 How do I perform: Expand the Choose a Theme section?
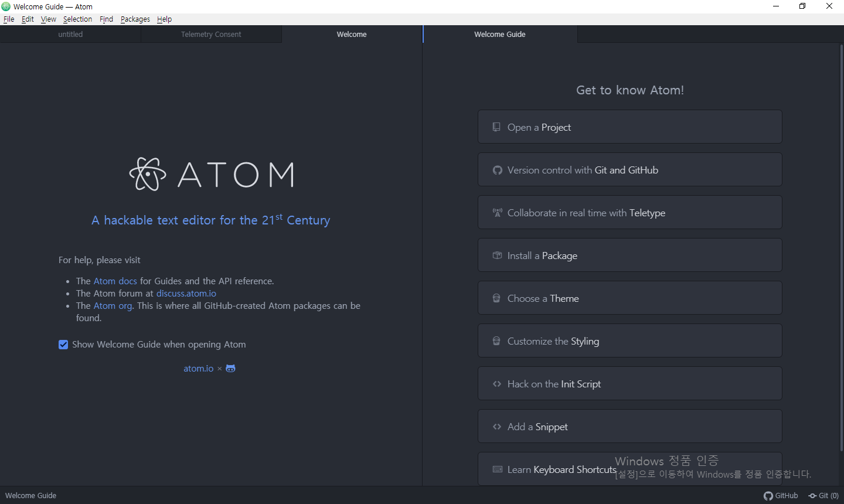tap(629, 298)
